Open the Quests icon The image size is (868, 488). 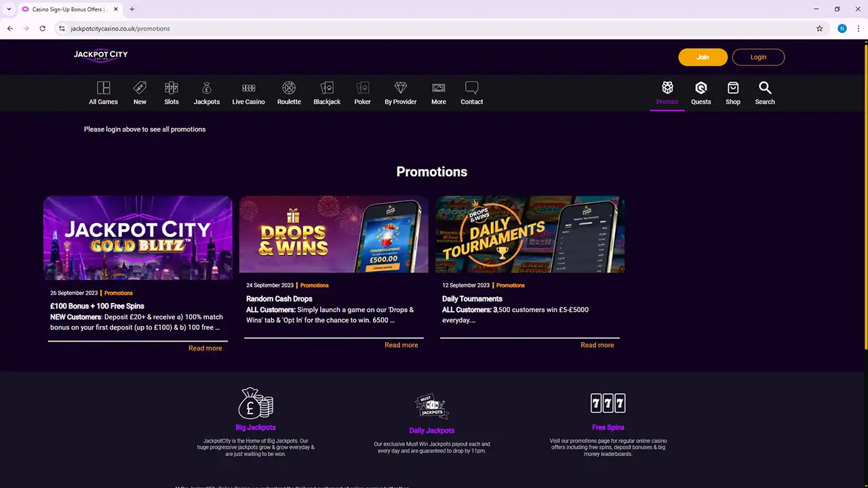701,88
